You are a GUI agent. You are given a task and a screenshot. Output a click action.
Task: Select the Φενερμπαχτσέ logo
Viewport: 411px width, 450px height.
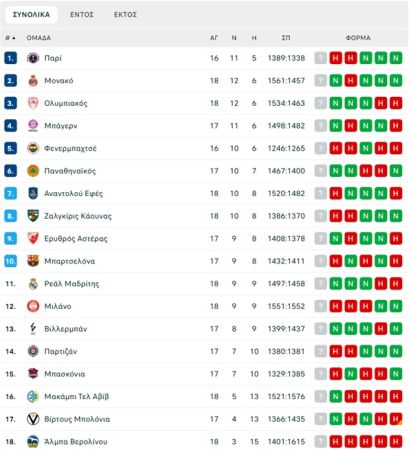pyautogui.click(x=33, y=148)
